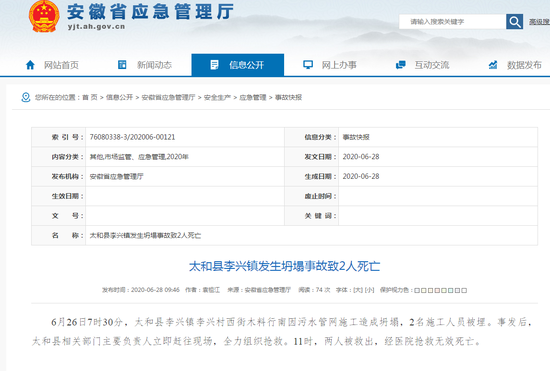The height and width of the screenshot is (371, 550).
Task: Click the national emblem logo
Action: pyautogui.click(x=44, y=16)
